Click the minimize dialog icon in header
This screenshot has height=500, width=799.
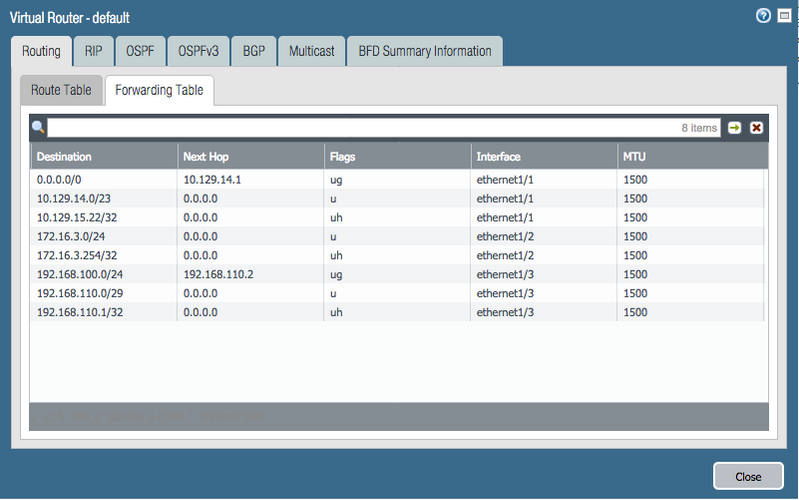pos(784,16)
